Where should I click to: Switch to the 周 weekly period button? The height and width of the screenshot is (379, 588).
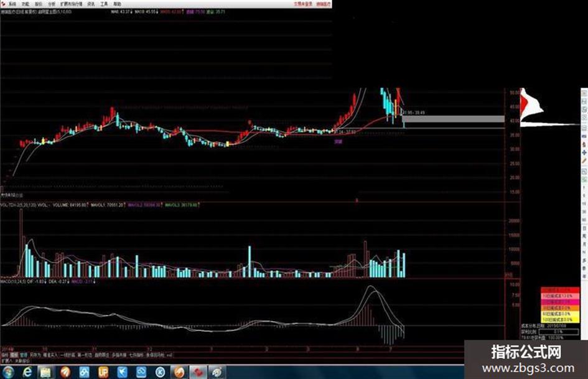point(584,236)
